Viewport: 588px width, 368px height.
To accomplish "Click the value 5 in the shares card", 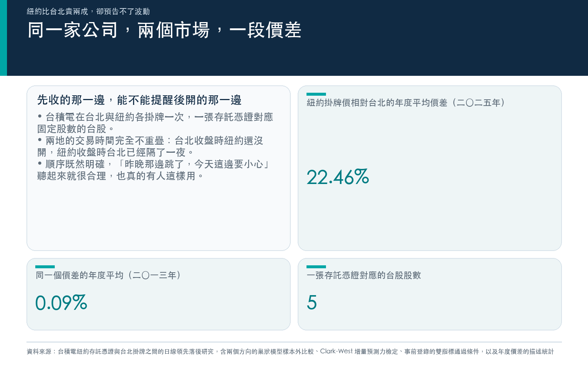I will (312, 303).
